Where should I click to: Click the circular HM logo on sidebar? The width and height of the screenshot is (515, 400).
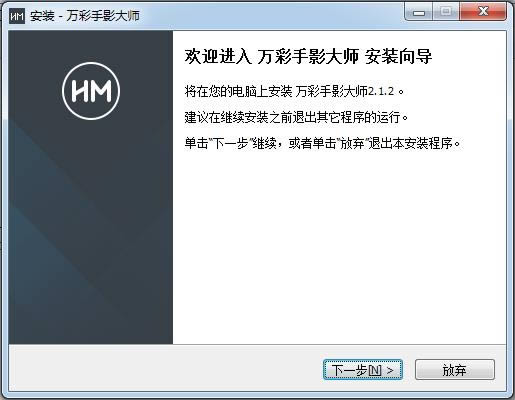pos(91,91)
